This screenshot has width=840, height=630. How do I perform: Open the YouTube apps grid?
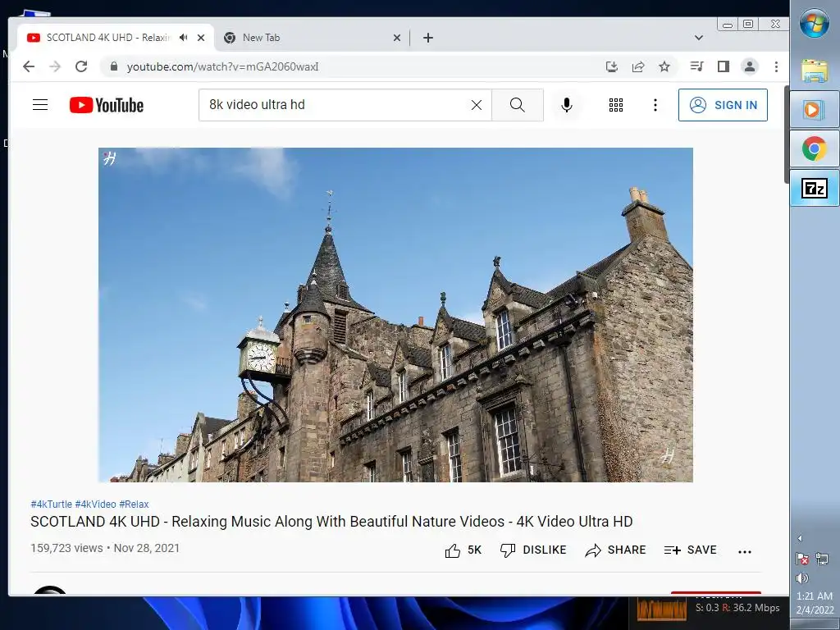click(x=615, y=105)
